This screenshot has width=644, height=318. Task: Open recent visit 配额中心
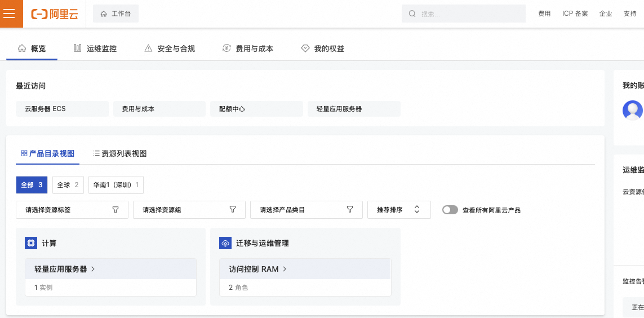257,109
